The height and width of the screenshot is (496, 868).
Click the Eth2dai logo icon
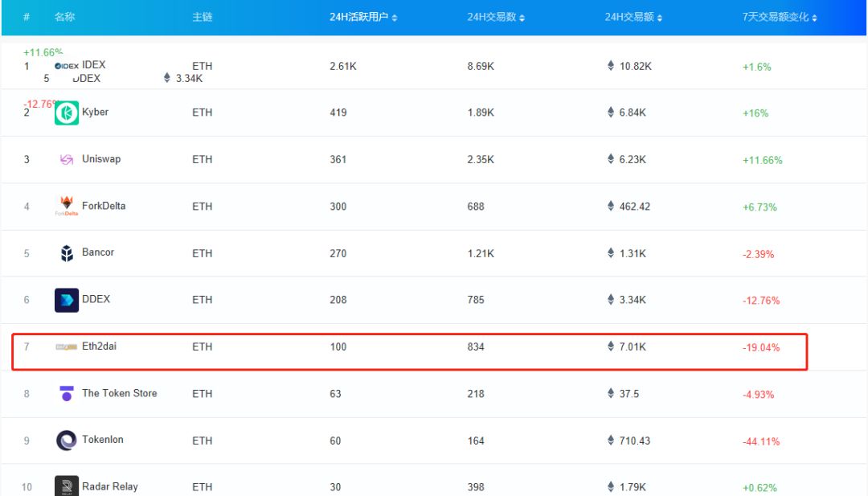pyautogui.click(x=67, y=347)
